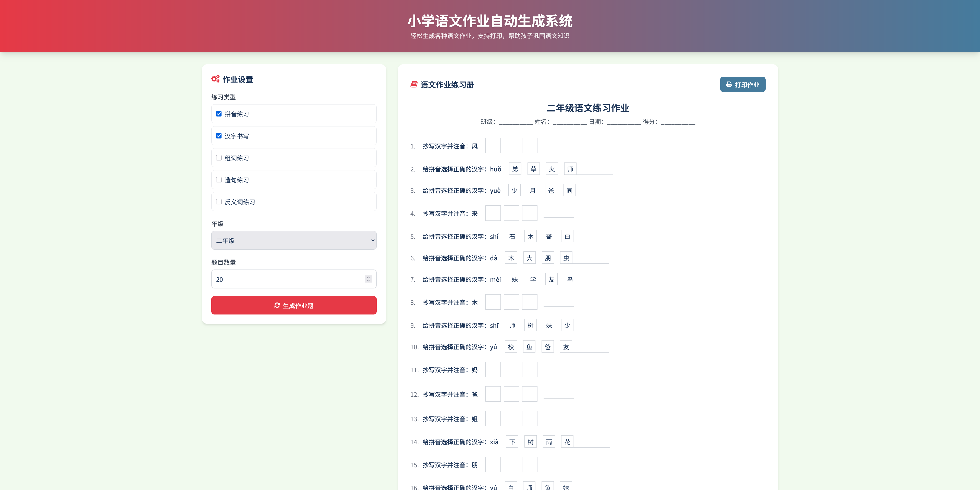Select 妹 for the pinyin mèi in question 7
980x490 pixels.
515,279
